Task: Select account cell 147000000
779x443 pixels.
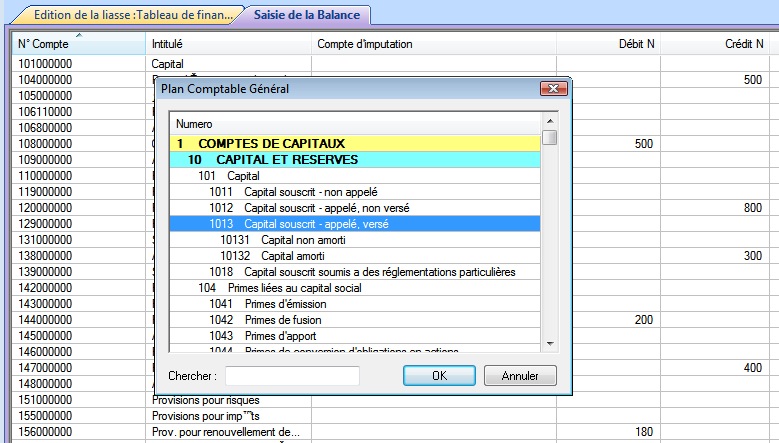Action: [x=78, y=368]
